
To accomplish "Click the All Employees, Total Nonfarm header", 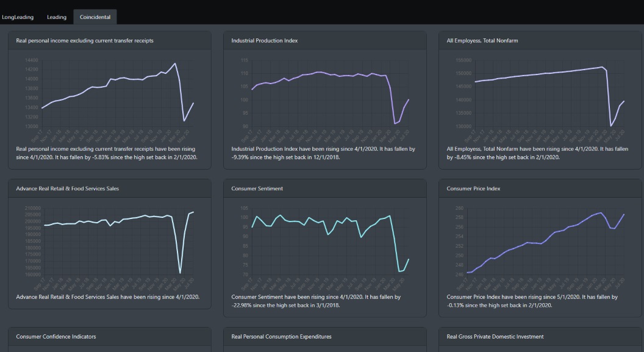I will pos(482,41).
